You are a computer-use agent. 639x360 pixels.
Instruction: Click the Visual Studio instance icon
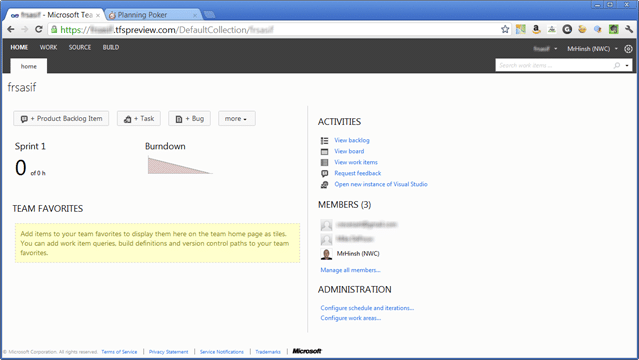324,184
